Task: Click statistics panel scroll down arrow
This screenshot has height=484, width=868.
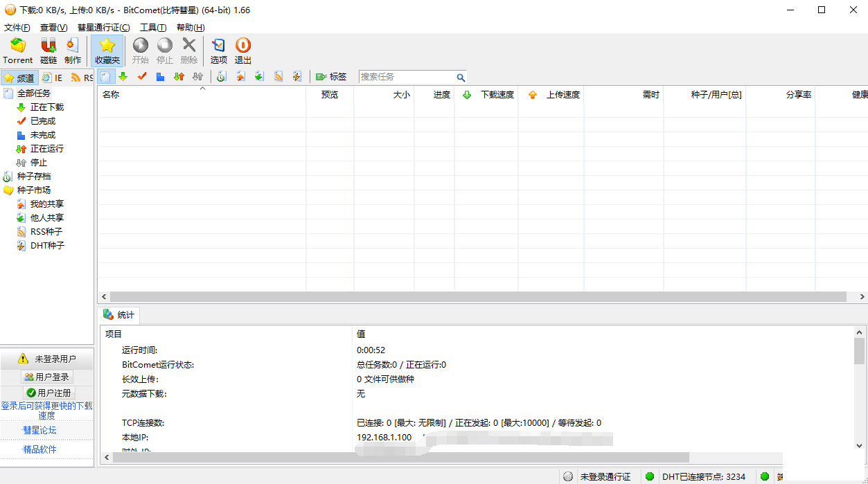Action: point(860,446)
